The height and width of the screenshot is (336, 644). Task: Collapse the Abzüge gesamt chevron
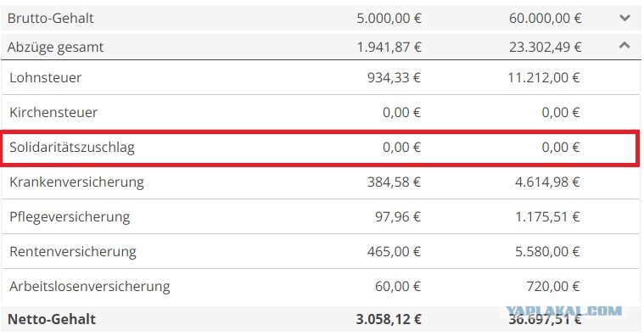624,46
